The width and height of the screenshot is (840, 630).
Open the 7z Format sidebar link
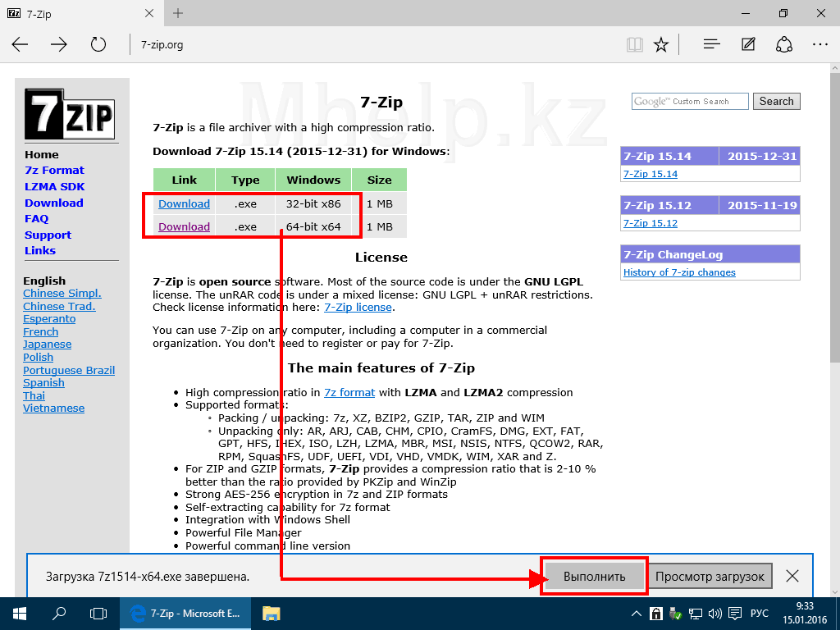(54, 171)
